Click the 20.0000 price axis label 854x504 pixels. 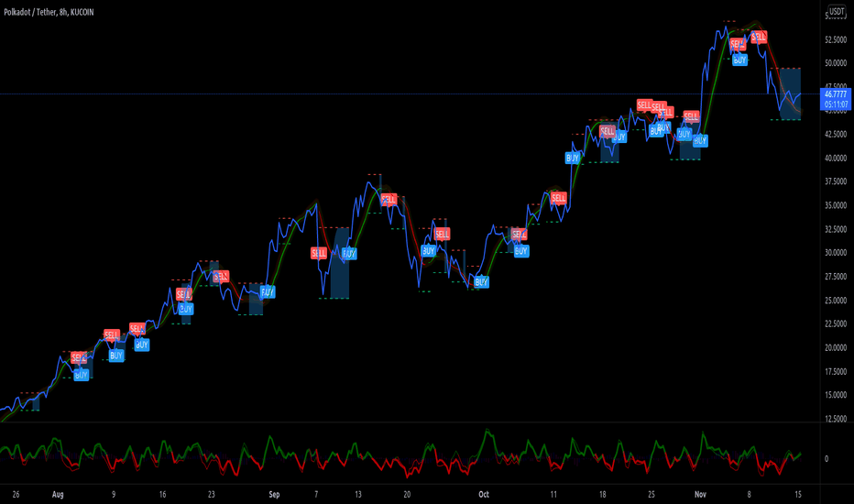click(836, 347)
